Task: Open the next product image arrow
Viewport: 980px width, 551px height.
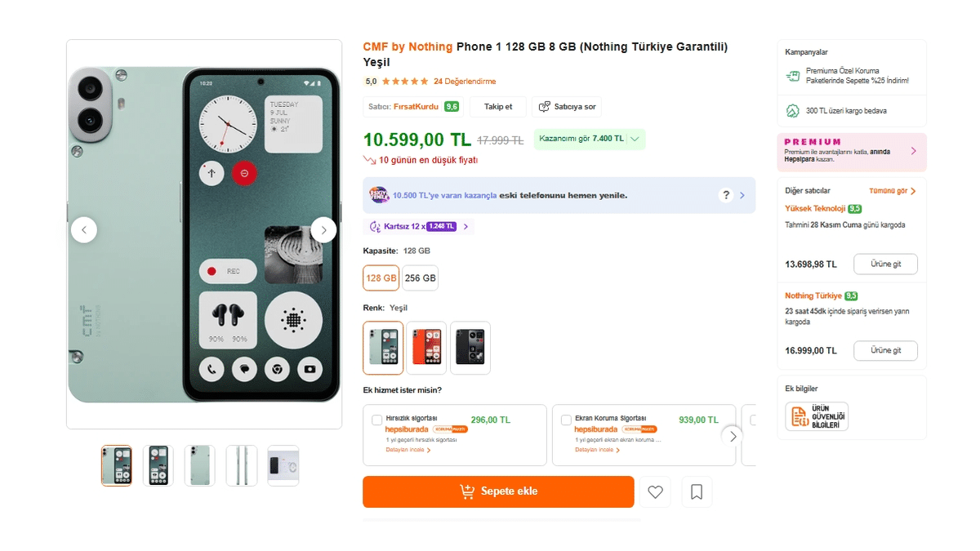Action: click(x=323, y=229)
